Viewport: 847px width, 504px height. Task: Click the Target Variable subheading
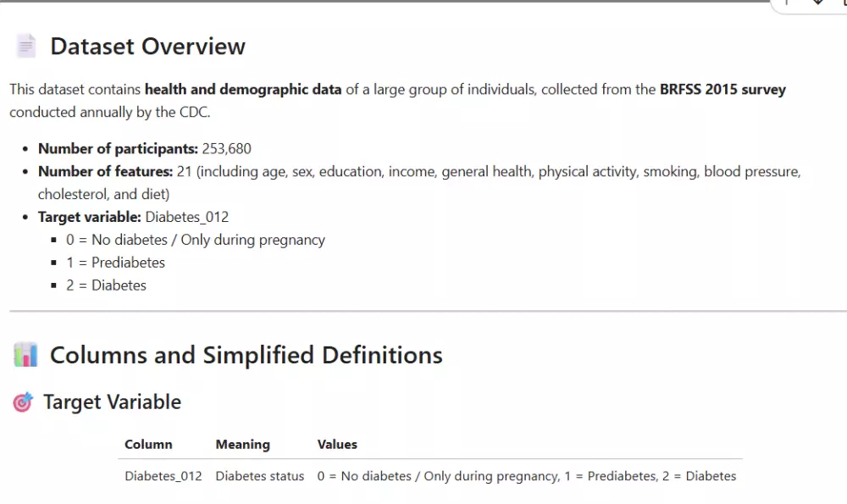tap(112, 402)
